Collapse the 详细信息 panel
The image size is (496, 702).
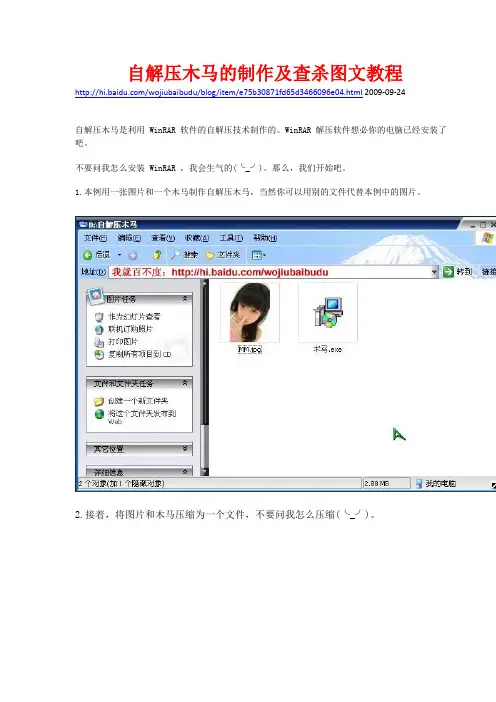click(185, 471)
